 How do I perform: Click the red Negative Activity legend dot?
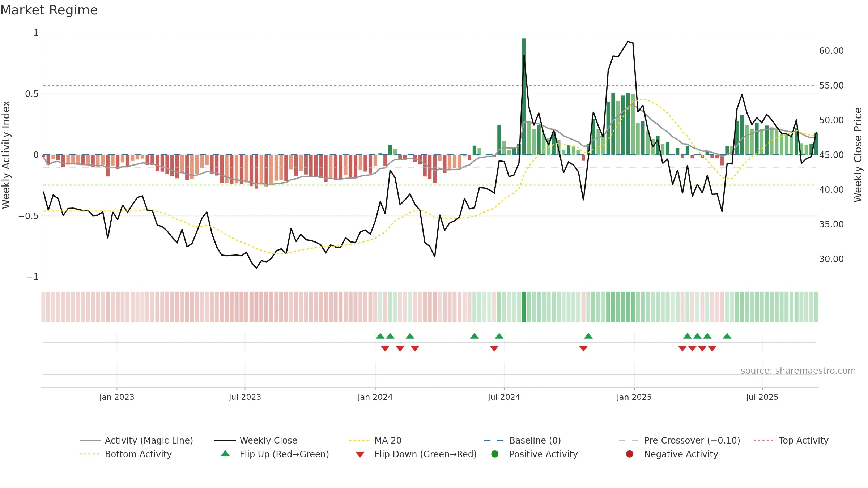(x=630, y=454)
